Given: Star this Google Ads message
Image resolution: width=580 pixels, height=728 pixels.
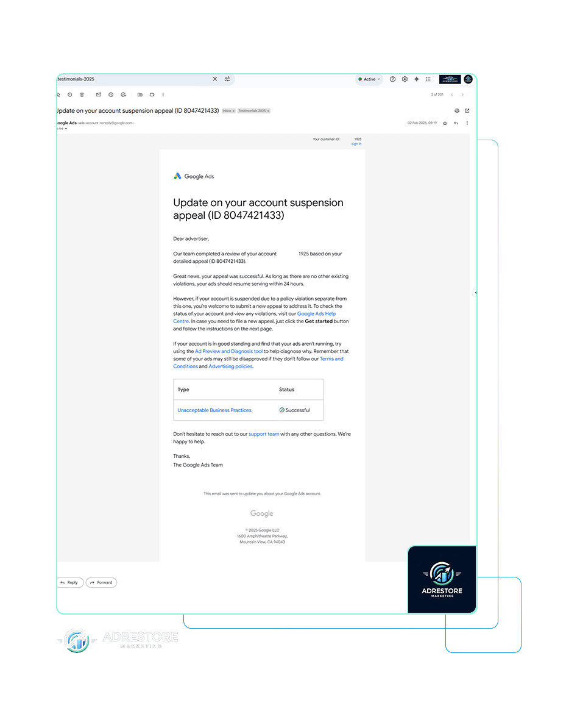Looking at the screenshot, I should pos(445,123).
